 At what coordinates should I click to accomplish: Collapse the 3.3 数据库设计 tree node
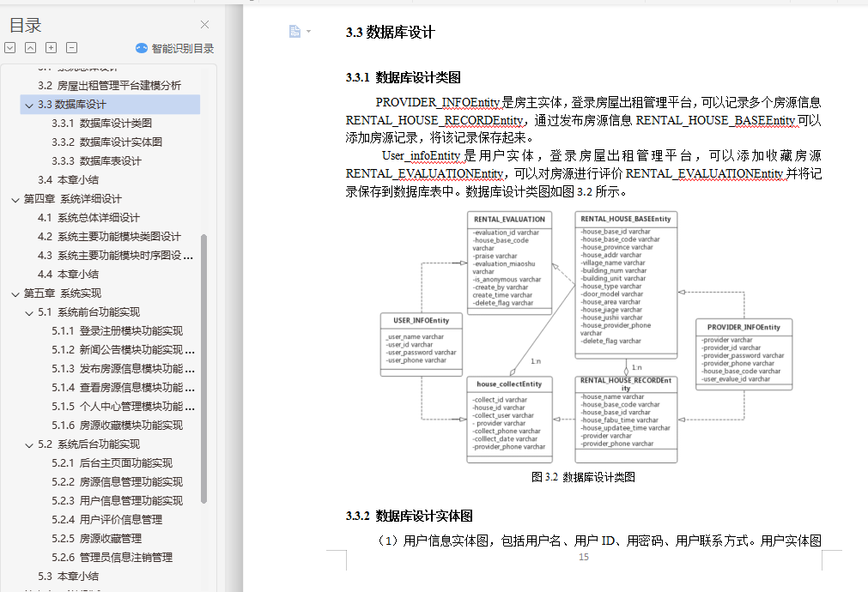pyautogui.click(x=29, y=106)
